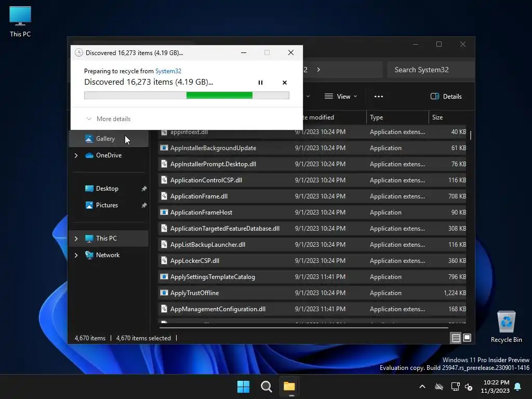Select ApplicationFrame.dll file
The image size is (532, 399).
(312, 196)
